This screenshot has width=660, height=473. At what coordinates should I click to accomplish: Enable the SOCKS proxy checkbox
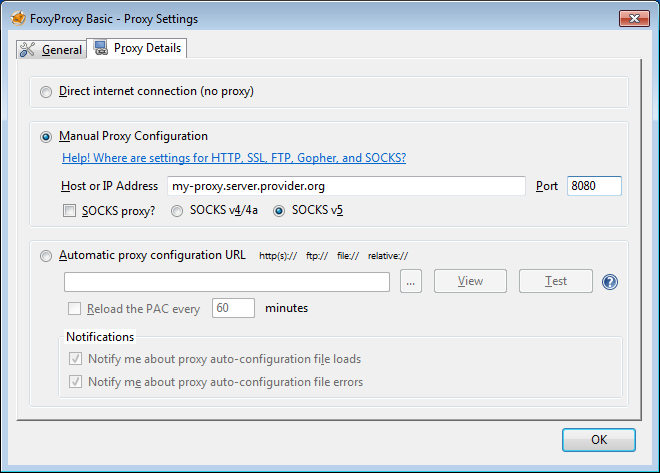69,211
